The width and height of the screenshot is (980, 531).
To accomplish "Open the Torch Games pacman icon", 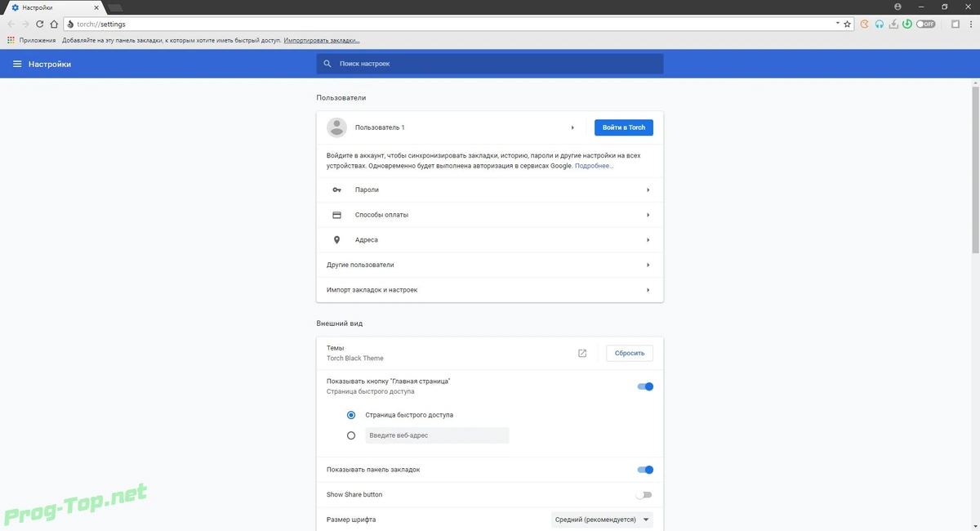I will coord(865,25).
